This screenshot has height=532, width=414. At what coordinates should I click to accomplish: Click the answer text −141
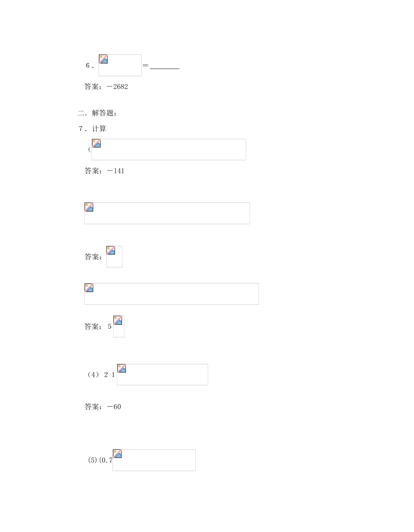115,171
